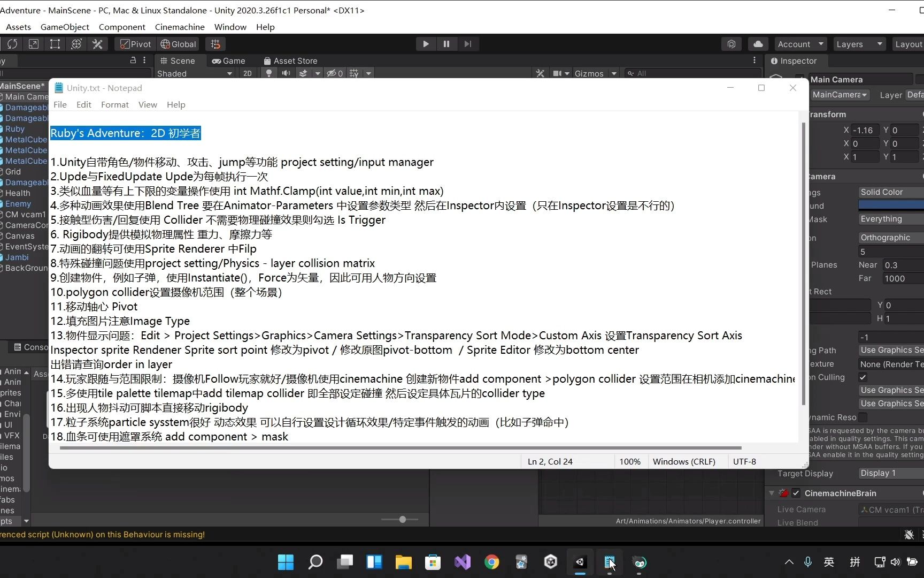Viewport: 924px width, 578px height.
Task: Open Visual Studio from taskbar
Action: [463, 562]
